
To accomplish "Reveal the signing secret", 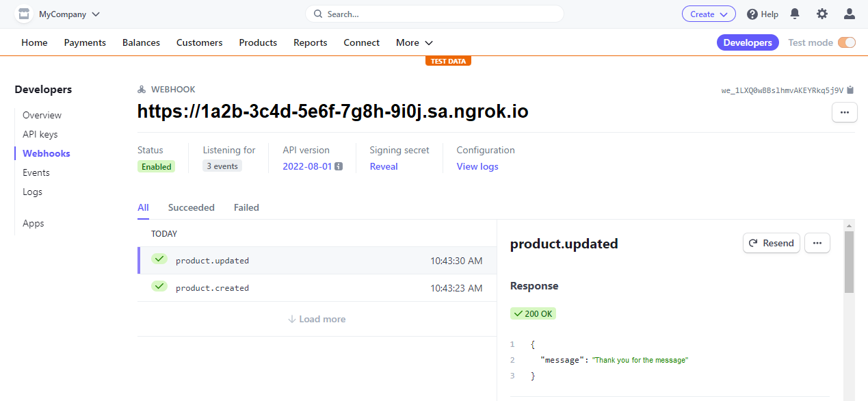I will (x=383, y=166).
